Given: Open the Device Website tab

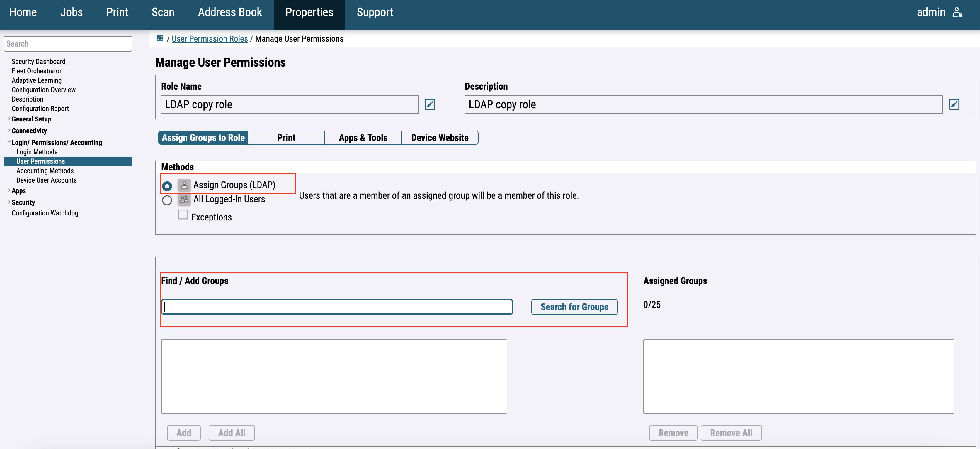Looking at the screenshot, I should point(439,137).
